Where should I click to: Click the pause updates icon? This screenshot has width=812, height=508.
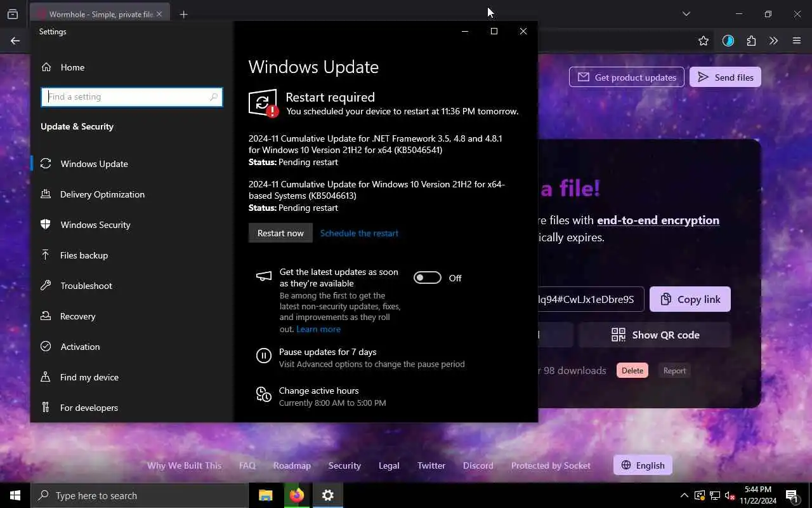click(264, 356)
